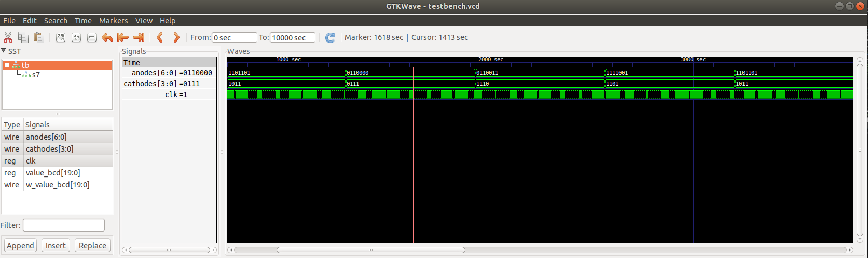Image resolution: width=868 pixels, height=258 pixels.
Task: Click the Zoom Out minus icon
Action: pos(92,37)
